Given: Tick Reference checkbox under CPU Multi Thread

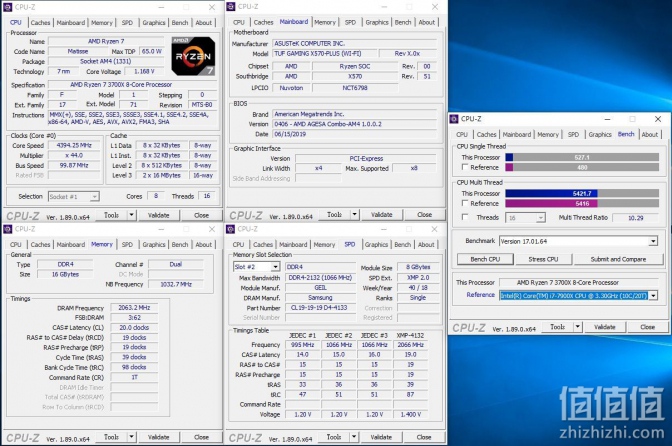Looking at the screenshot, I should pos(465,203).
